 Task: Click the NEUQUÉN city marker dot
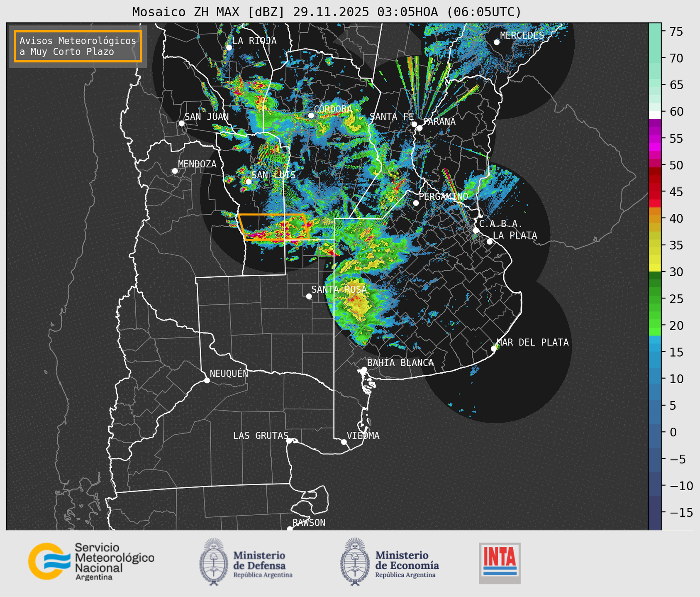click(207, 380)
